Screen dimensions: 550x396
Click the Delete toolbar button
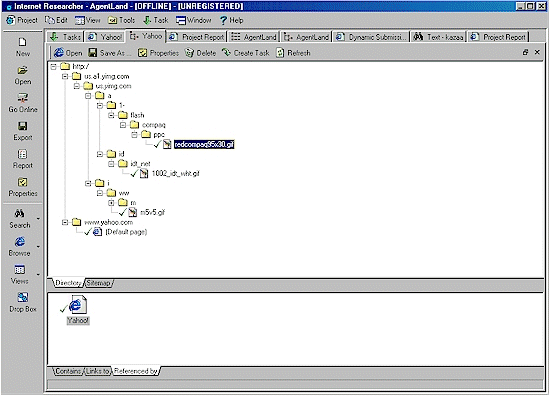point(201,53)
